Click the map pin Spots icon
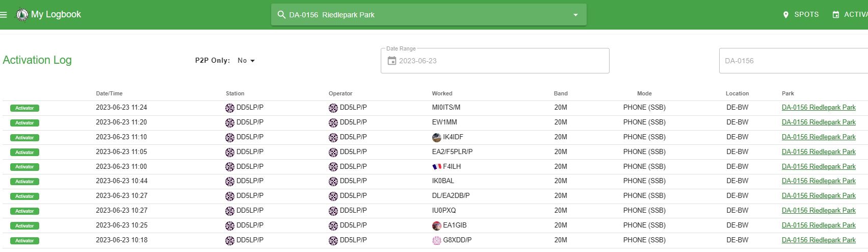The image size is (868, 252). (x=785, y=15)
